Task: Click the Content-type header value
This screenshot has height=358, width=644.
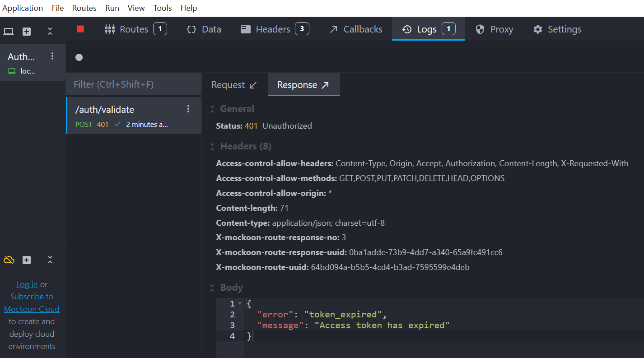Action: coord(328,223)
